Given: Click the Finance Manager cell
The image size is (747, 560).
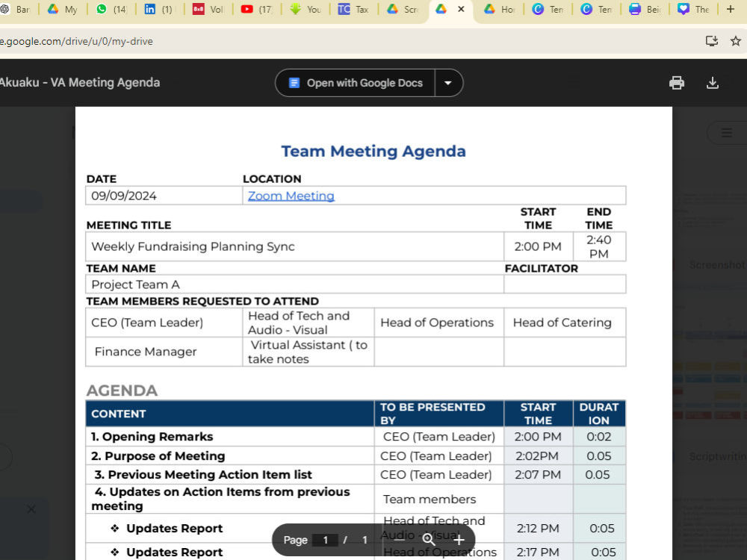Looking at the screenshot, I should (x=164, y=352).
